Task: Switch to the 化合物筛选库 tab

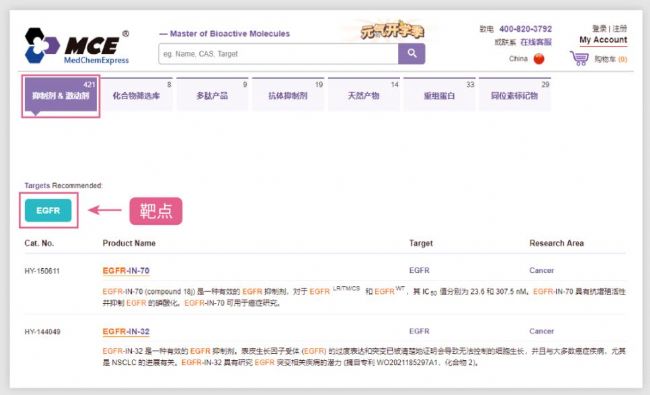Action: pos(136,95)
